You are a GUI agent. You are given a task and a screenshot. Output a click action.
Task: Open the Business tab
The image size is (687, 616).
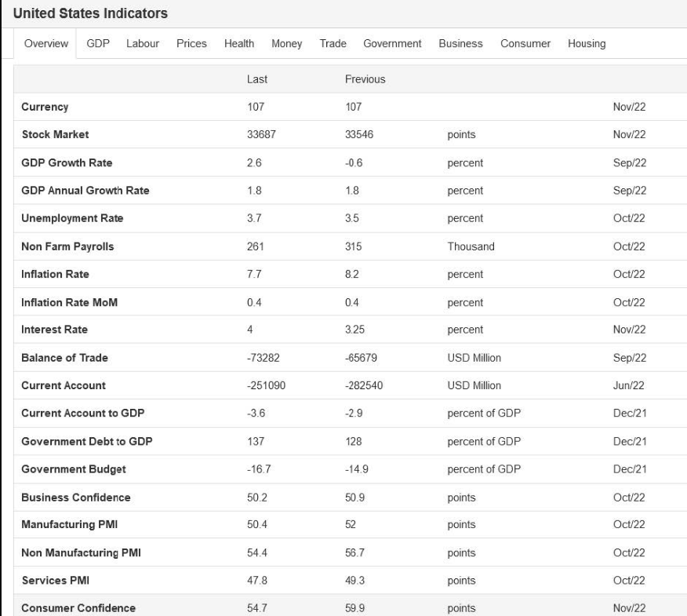coord(460,44)
